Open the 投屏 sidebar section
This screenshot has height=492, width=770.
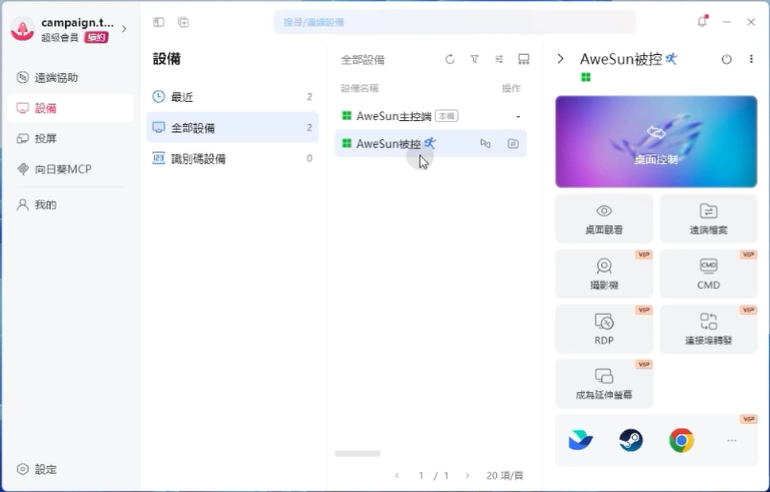70,138
